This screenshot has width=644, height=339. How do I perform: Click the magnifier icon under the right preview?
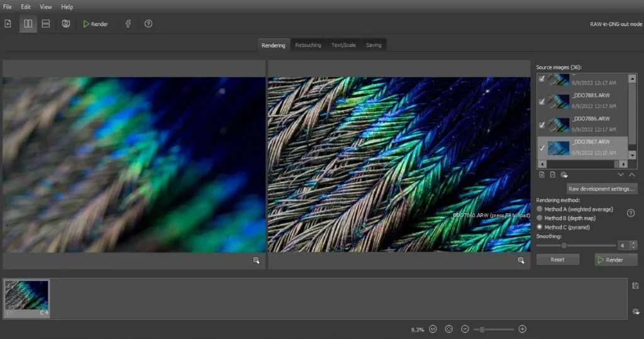coord(521,260)
